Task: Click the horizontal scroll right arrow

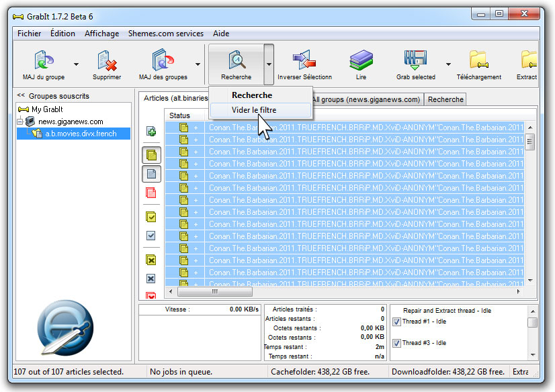Action: click(518, 291)
